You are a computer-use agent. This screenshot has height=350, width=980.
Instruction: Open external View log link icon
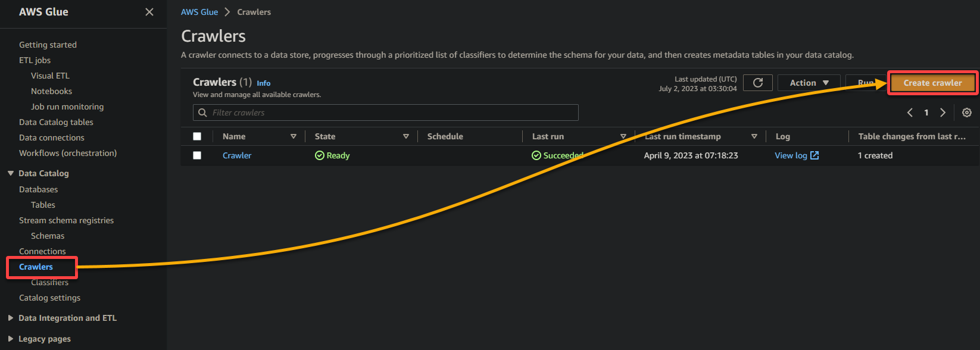[815, 155]
